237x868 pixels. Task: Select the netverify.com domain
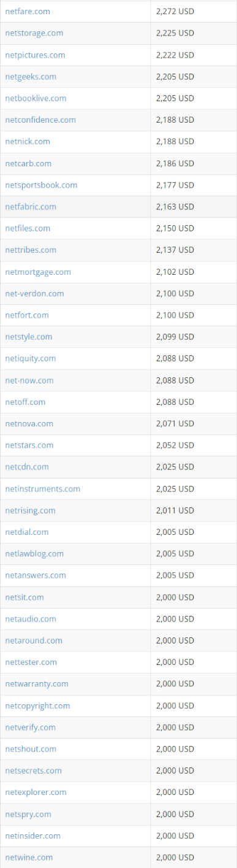point(31,728)
